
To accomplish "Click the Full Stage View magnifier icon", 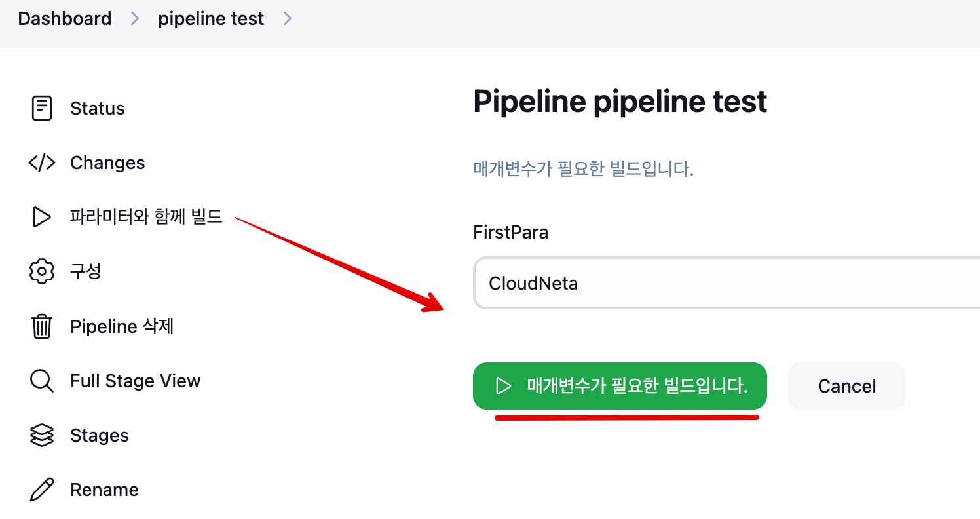I will (x=42, y=381).
